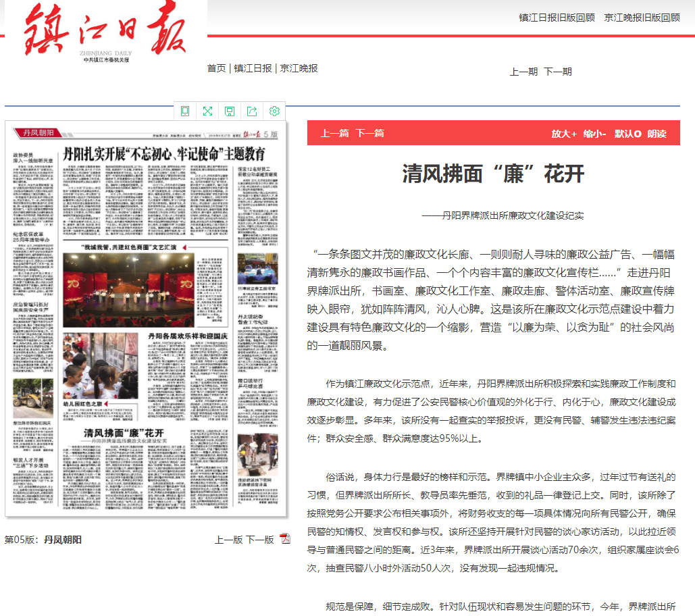Open 镇江日报旧版回顾 link at top right
Screen dimensions: 695x616
pyautogui.click(x=557, y=18)
